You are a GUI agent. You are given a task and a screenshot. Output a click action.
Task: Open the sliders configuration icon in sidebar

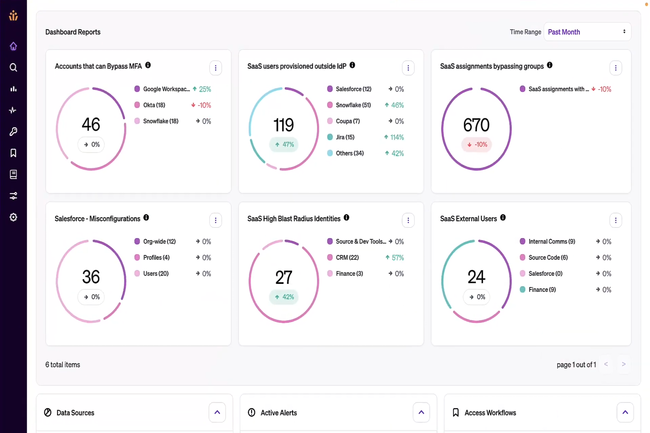click(13, 196)
